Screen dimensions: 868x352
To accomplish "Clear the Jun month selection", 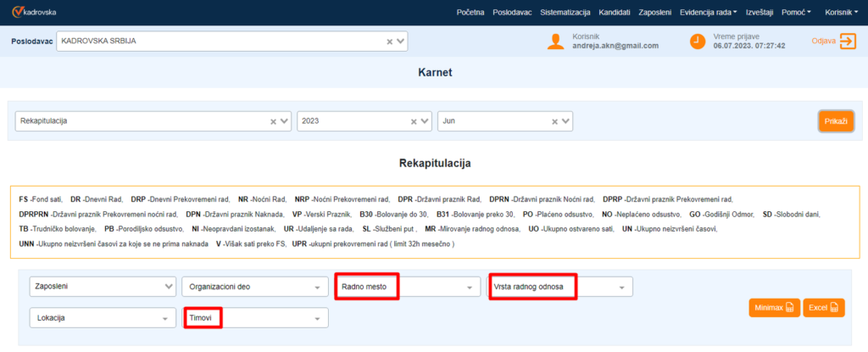I will 554,121.
